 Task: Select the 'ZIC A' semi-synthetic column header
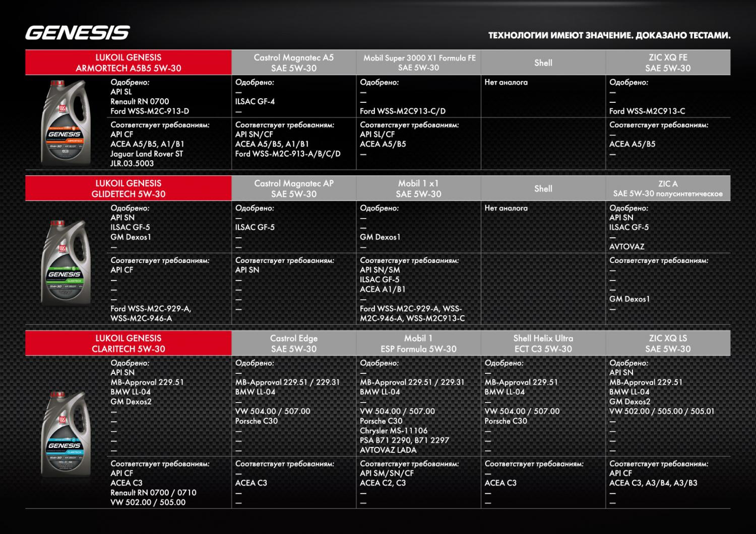pyautogui.click(x=668, y=188)
